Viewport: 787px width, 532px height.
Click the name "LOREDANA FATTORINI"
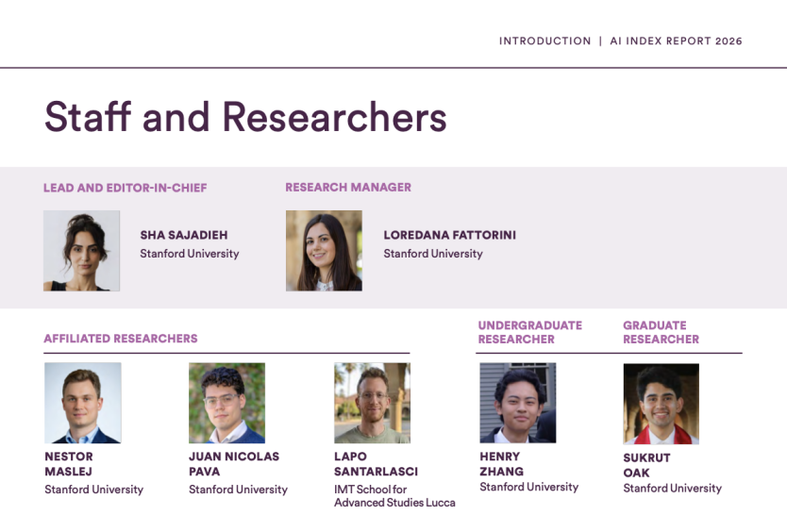449,235
